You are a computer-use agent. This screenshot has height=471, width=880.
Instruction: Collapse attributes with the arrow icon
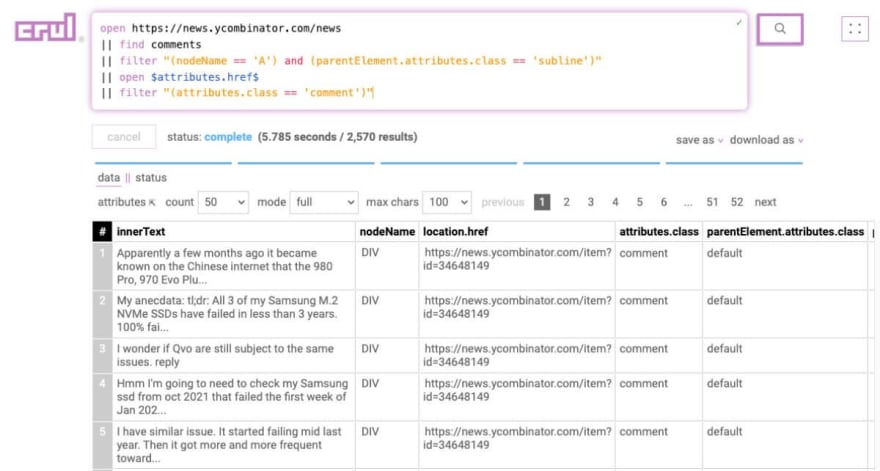pyautogui.click(x=152, y=203)
